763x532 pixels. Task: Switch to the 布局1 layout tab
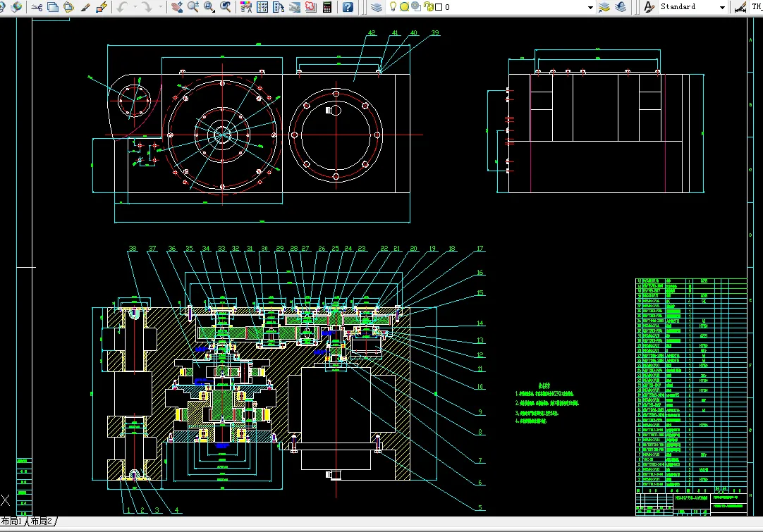tap(12, 521)
